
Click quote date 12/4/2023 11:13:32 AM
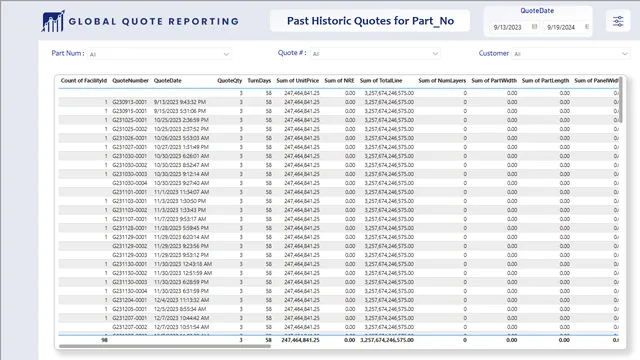(181, 300)
